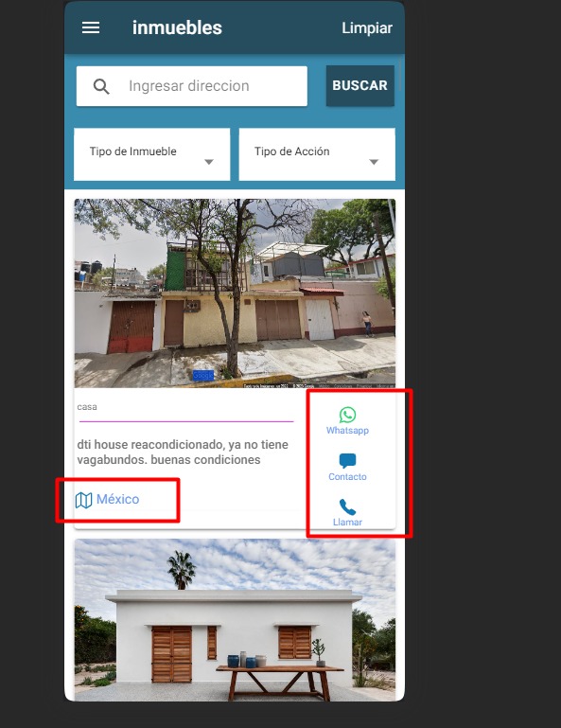The height and width of the screenshot is (728, 561).
Task: Click the Contacto text label
Action: coord(347,477)
